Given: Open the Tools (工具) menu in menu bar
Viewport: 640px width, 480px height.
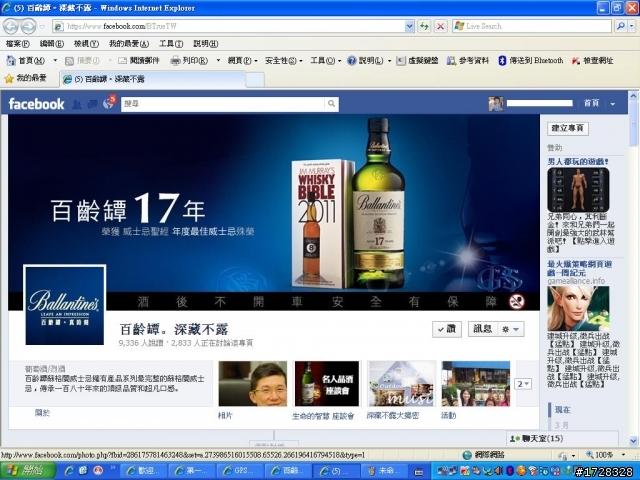Looking at the screenshot, I should tap(171, 44).
